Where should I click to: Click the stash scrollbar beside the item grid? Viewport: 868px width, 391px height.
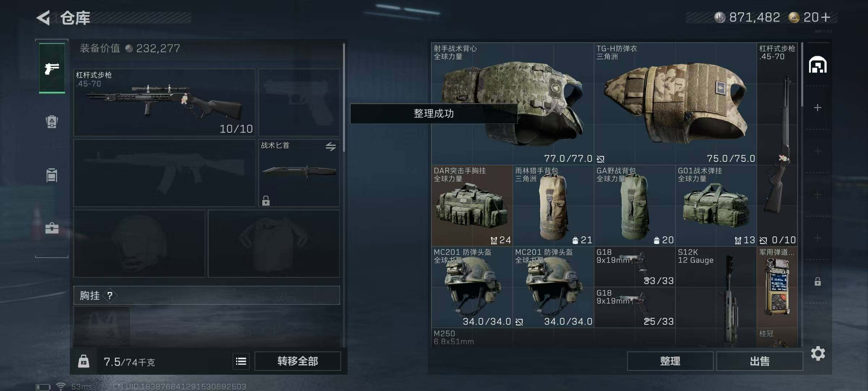802,75
